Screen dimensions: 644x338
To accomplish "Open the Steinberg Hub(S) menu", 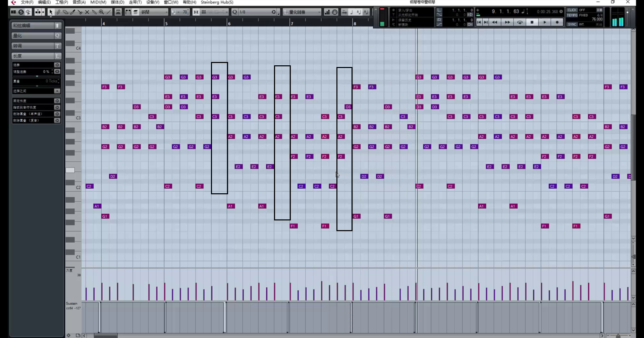I will (217, 2).
